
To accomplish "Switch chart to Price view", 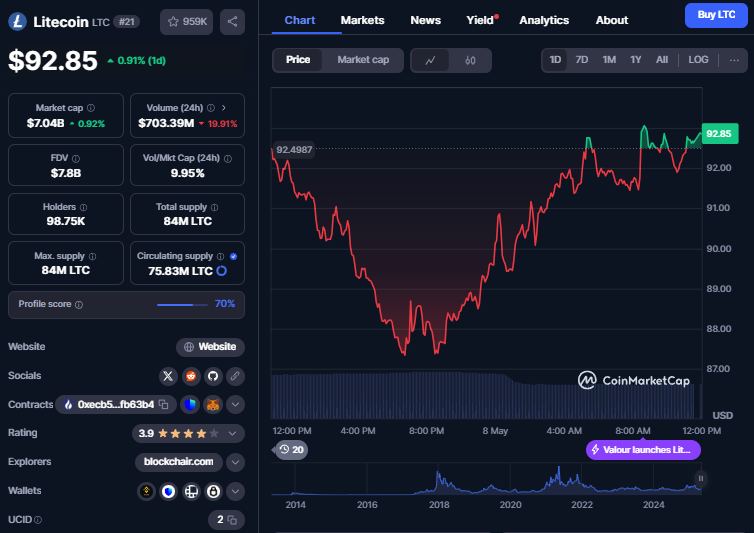I will tap(298, 60).
